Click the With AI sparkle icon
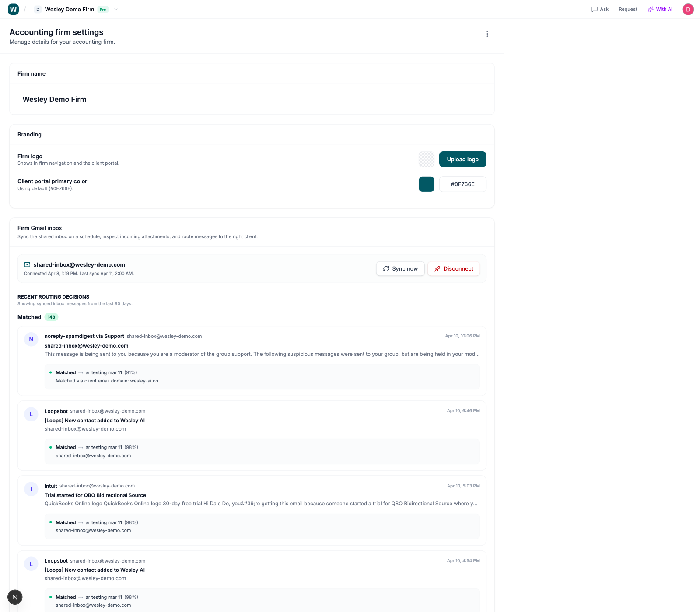700x612 pixels. coord(650,9)
